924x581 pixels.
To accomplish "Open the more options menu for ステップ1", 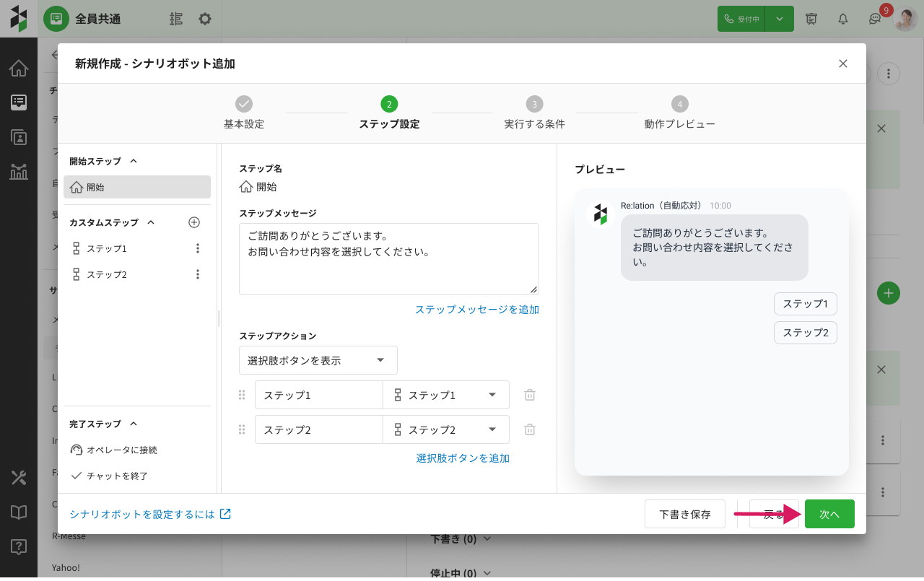I will [x=198, y=248].
